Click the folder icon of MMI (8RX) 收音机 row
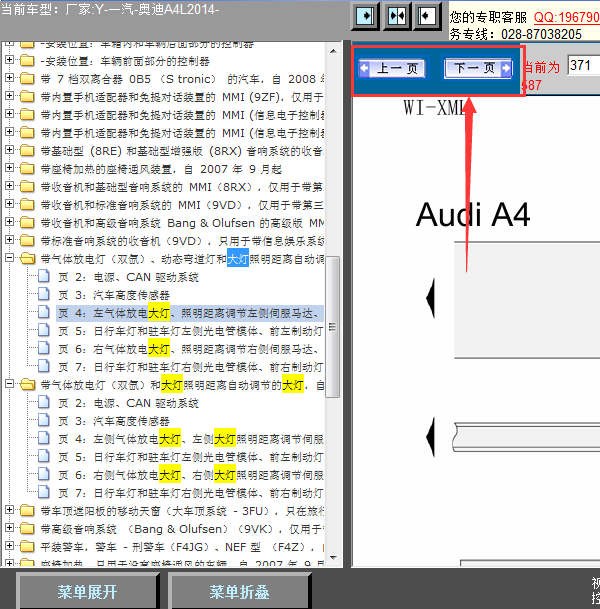This screenshot has width=600, height=609. click(x=27, y=186)
